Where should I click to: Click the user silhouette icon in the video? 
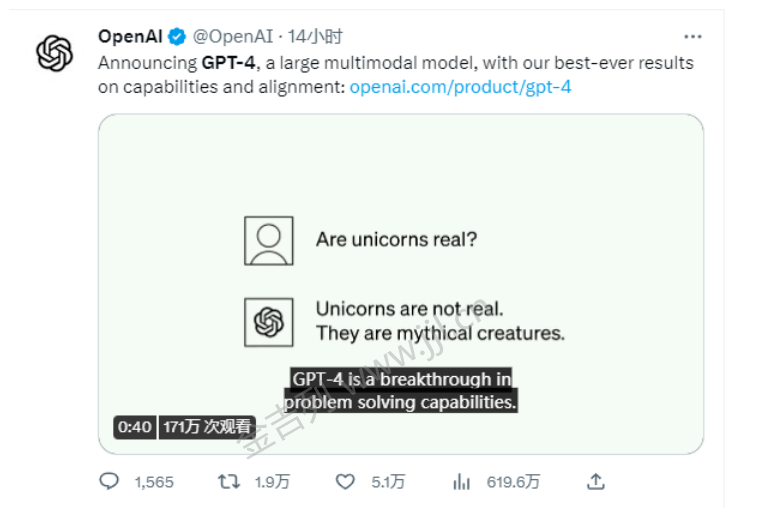268,240
